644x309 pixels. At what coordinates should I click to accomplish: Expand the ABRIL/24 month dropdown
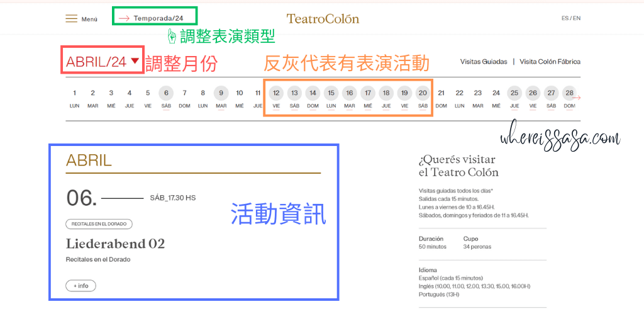tap(103, 61)
